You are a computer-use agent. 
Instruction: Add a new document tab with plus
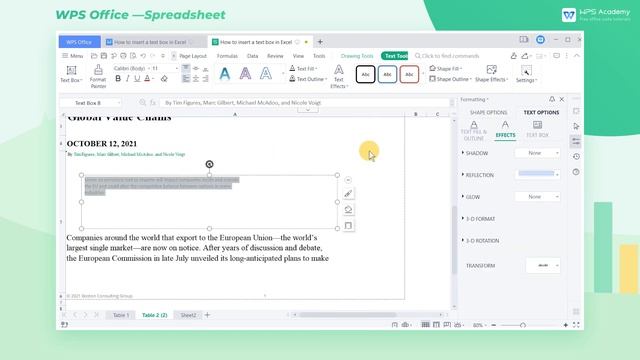pyautogui.click(x=320, y=42)
